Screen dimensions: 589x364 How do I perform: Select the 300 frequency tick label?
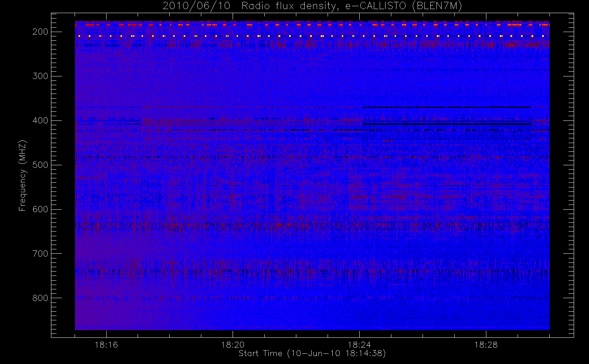(x=40, y=76)
